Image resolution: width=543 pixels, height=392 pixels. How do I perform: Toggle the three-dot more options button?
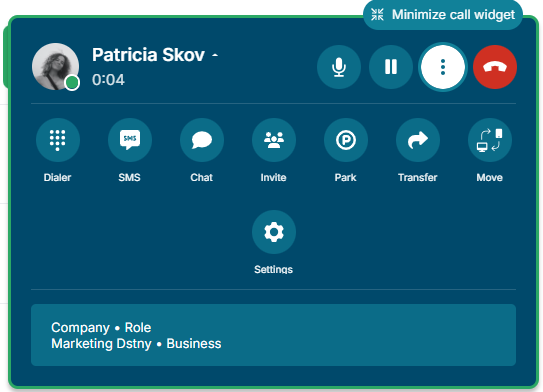pyautogui.click(x=443, y=67)
